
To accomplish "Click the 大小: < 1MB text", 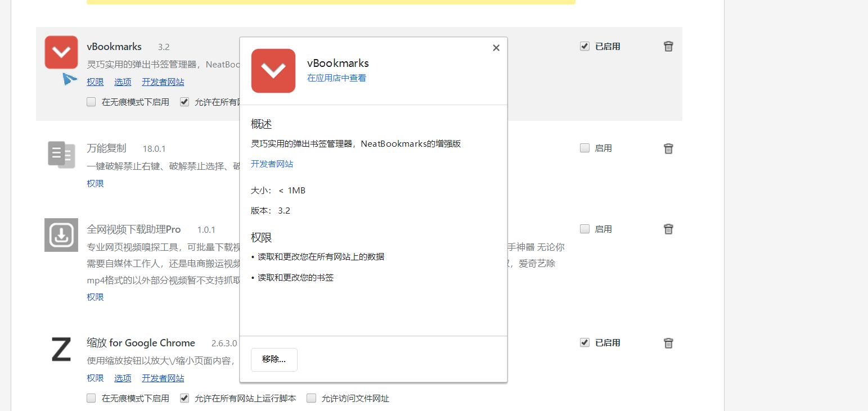I will point(278,191).
